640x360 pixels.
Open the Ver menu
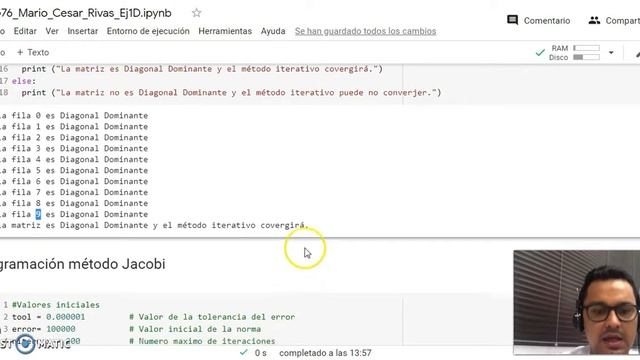(x=52, y=31)
